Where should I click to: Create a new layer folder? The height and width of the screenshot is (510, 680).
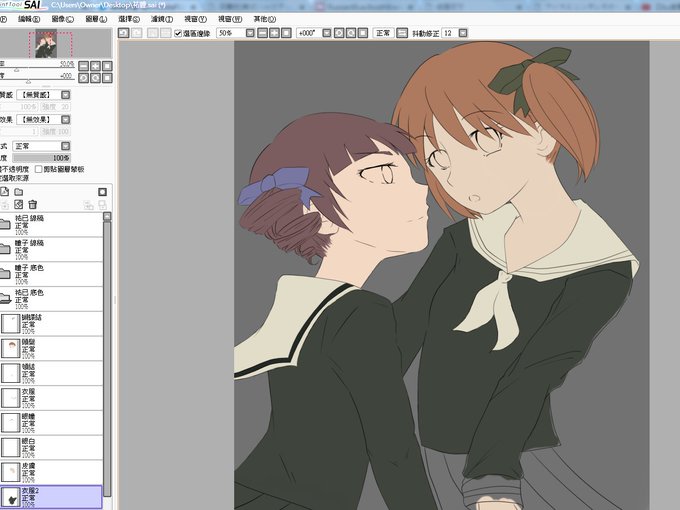19,192
